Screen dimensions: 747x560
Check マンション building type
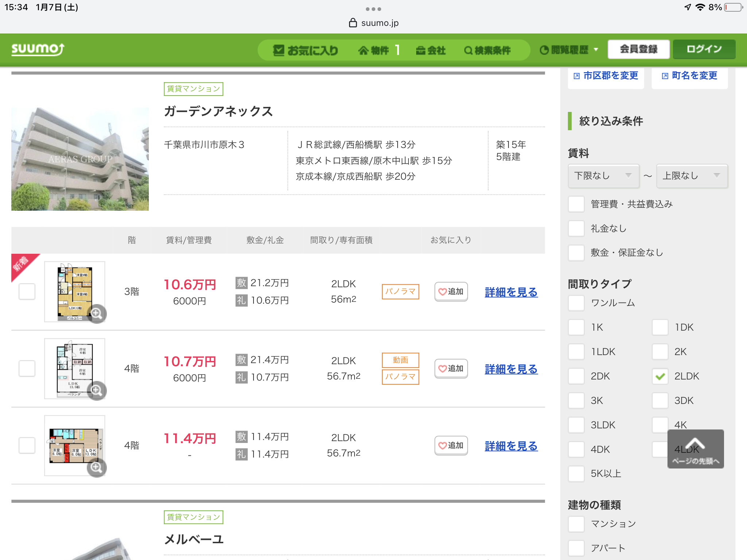click(x=576, y=524)
